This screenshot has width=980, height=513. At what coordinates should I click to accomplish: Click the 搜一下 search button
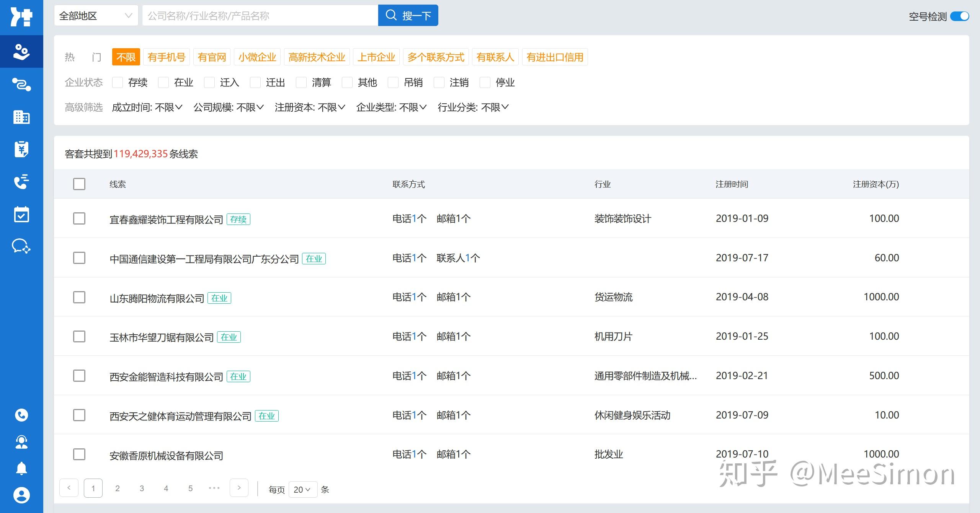[408, 15]
